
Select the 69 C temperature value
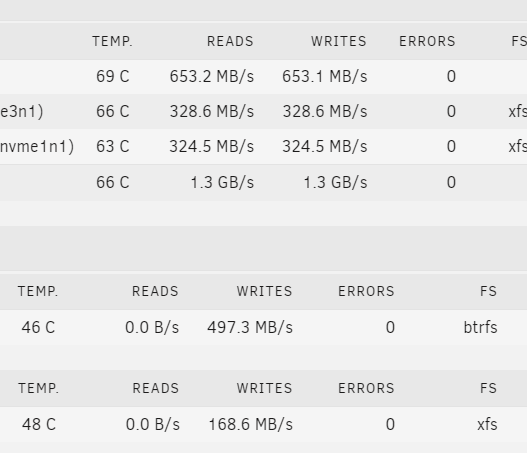coord(113,76)
